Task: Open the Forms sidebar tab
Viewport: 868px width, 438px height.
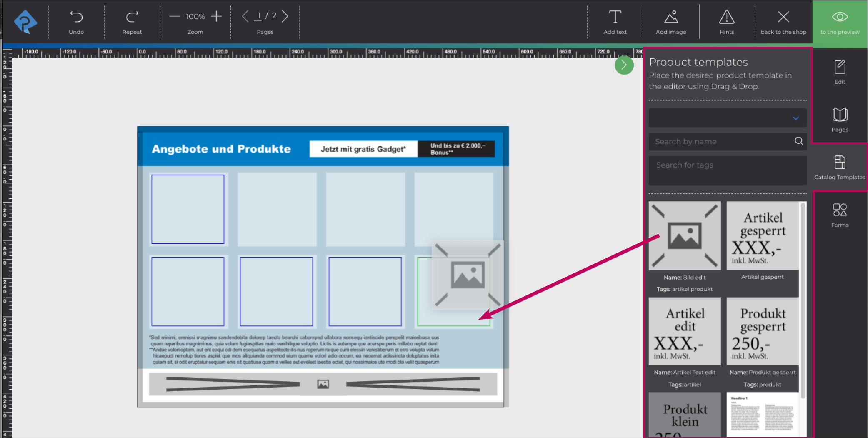Action: tap(840, 215)
